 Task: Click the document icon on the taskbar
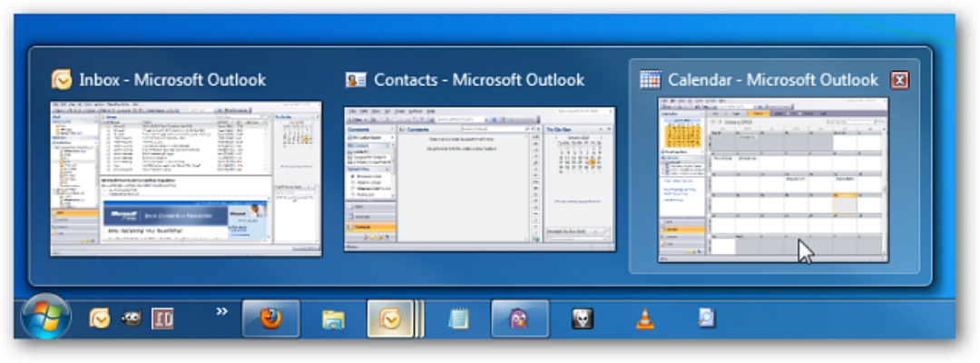pos(705,319)
